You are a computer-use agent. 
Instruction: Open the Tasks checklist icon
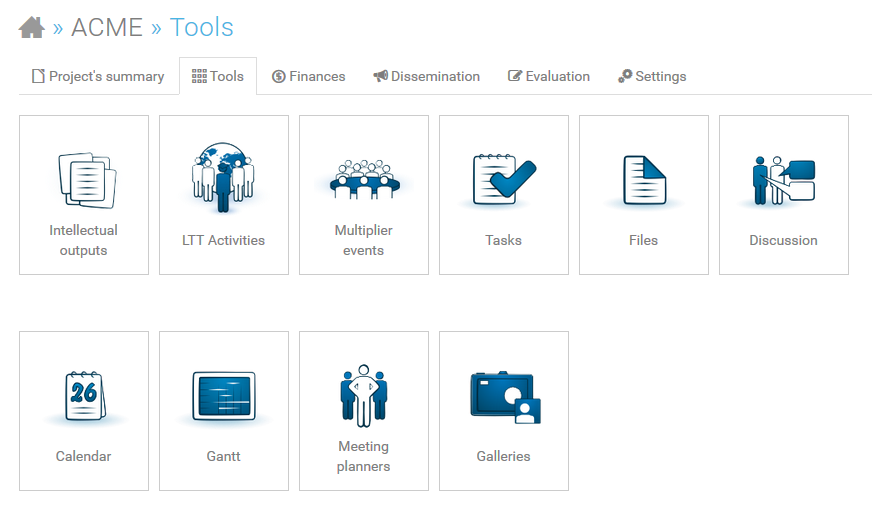tap(503, 179)
